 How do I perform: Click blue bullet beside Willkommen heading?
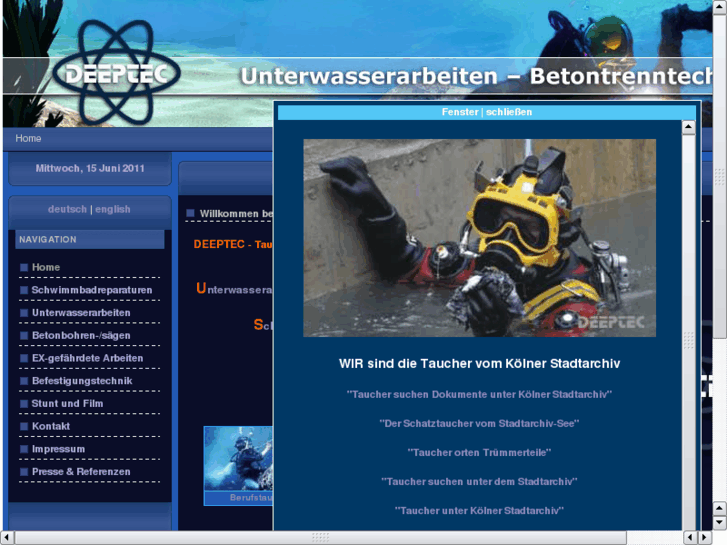[190, 213]
